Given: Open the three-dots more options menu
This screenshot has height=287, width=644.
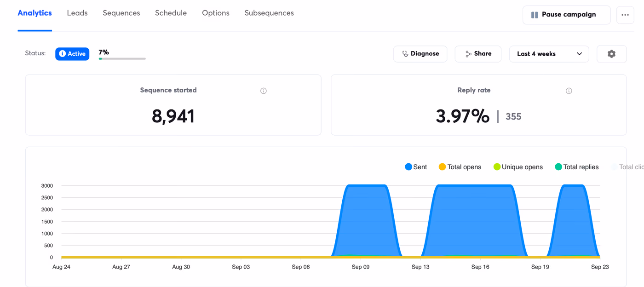Looking at the screenshot, I should [625, 15].
